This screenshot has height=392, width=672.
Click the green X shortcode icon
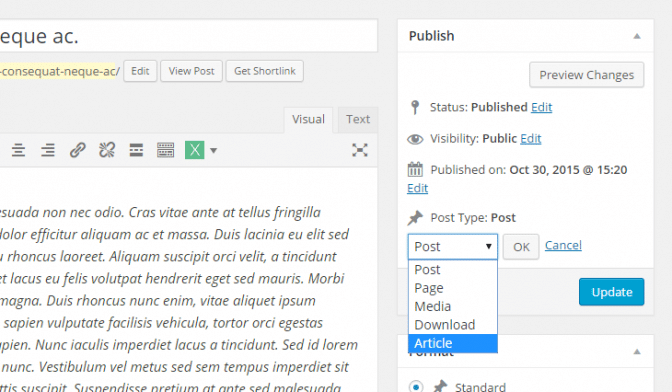(195, 150)
